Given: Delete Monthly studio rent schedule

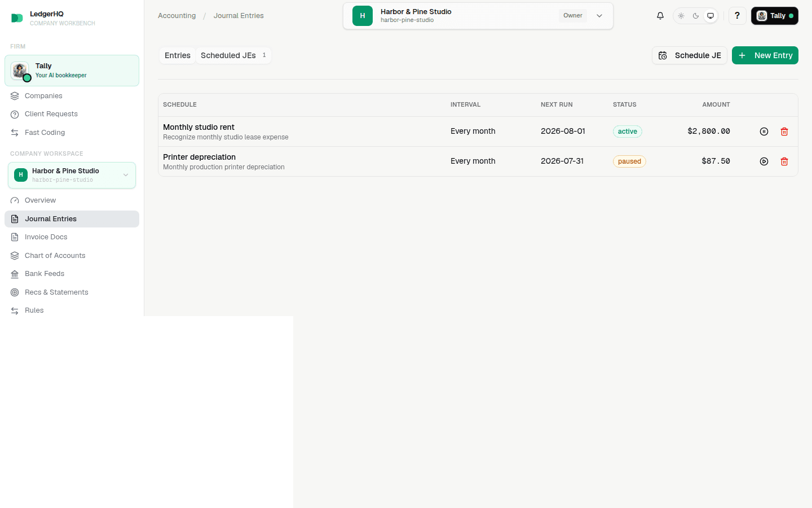Looking at the screenshot, I should pyautogui.click(x=784, y=132).
